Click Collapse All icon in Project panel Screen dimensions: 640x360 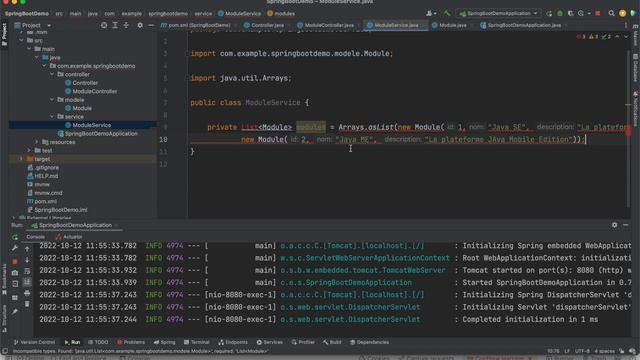[x=126, y=25]
